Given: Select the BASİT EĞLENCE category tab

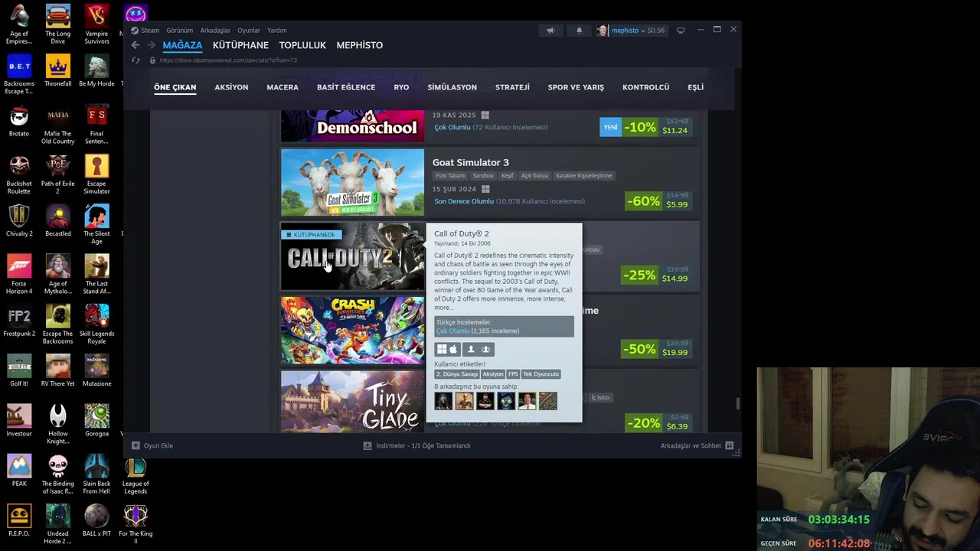Looking at the screenshot, I should coord(346,87).
